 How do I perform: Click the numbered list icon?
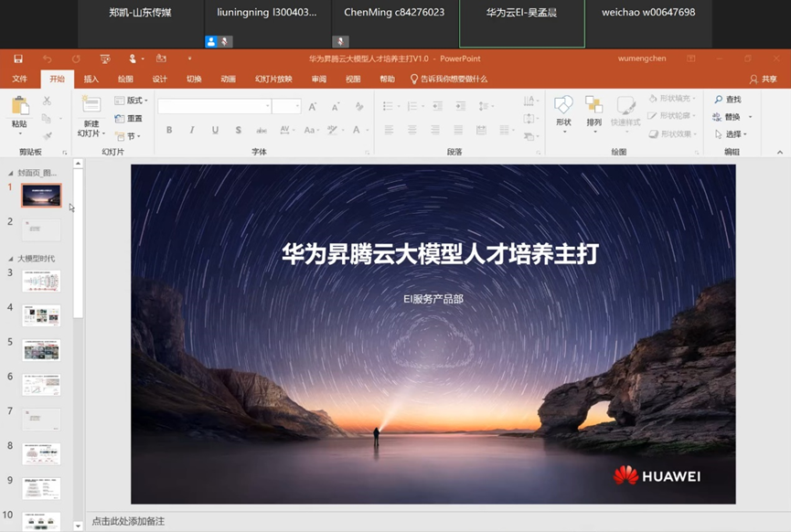[x=412, y=106]
